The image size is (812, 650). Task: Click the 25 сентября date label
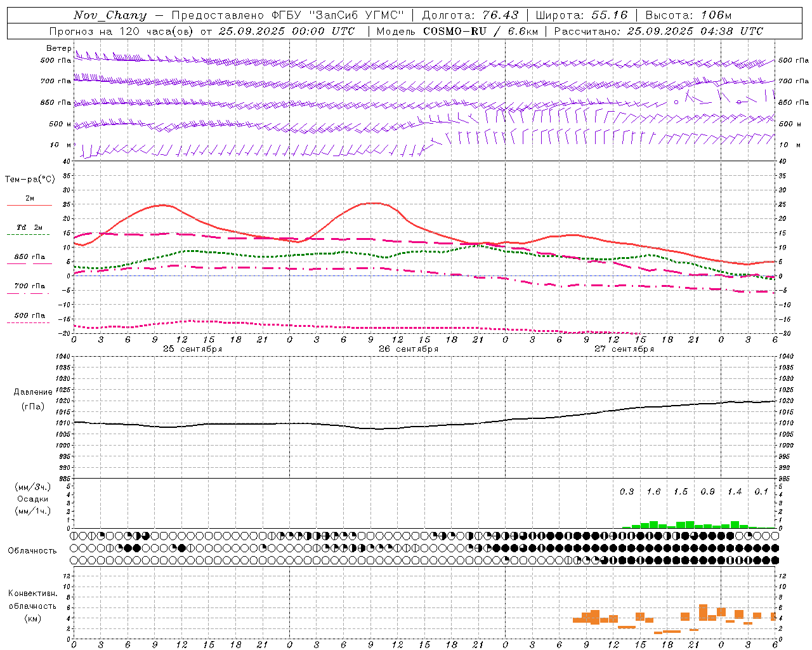point(192,349)
